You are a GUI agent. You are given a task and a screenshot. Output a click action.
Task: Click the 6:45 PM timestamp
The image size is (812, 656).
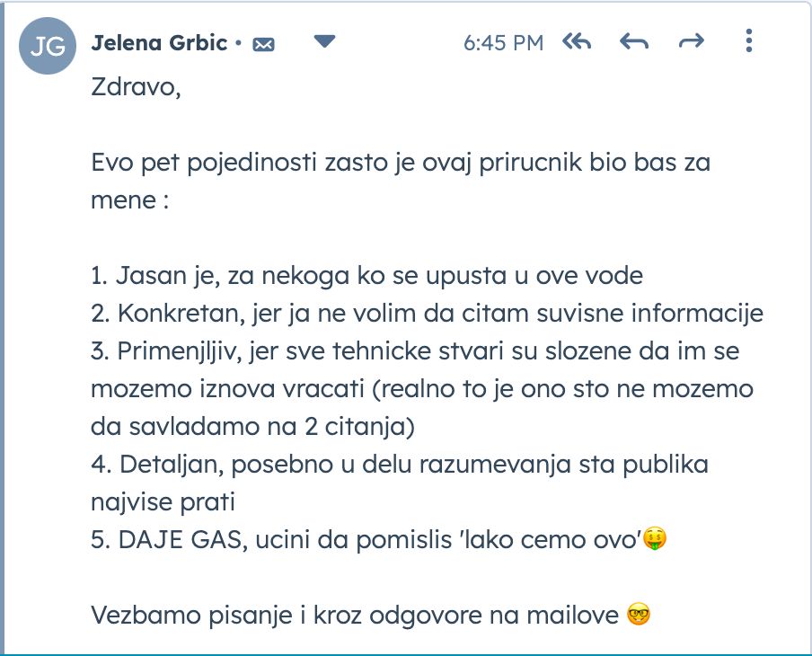pos(503,43)
